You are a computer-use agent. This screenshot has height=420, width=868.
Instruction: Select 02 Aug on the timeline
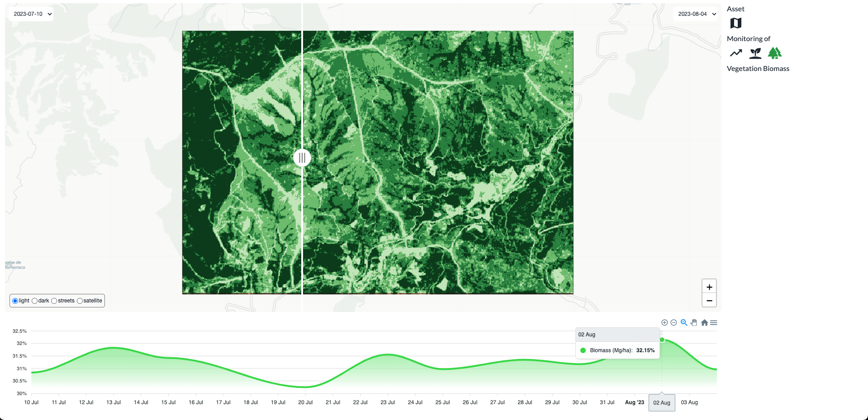(x=662, y=402)
